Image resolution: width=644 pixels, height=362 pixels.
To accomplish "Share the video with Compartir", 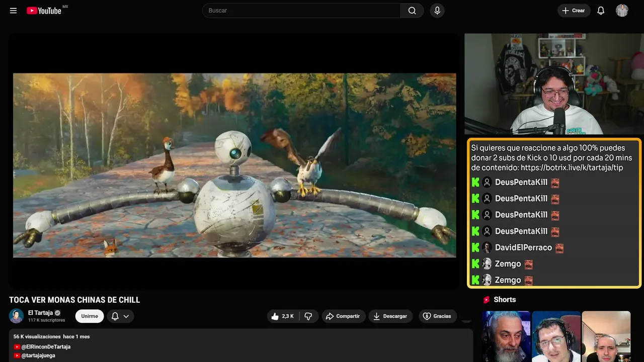I will (344, 316).
